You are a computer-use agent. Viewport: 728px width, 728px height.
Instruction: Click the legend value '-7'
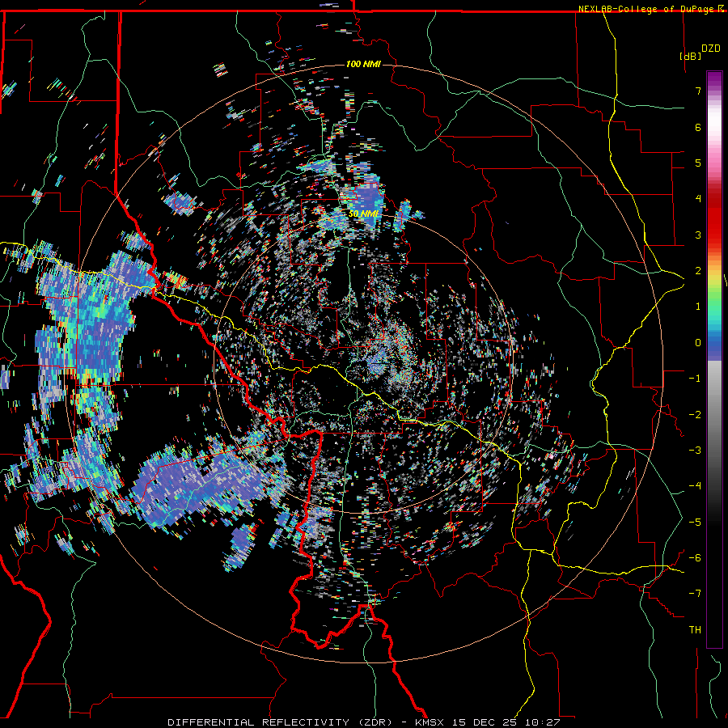pyautogui.click(x=695, y=594)
